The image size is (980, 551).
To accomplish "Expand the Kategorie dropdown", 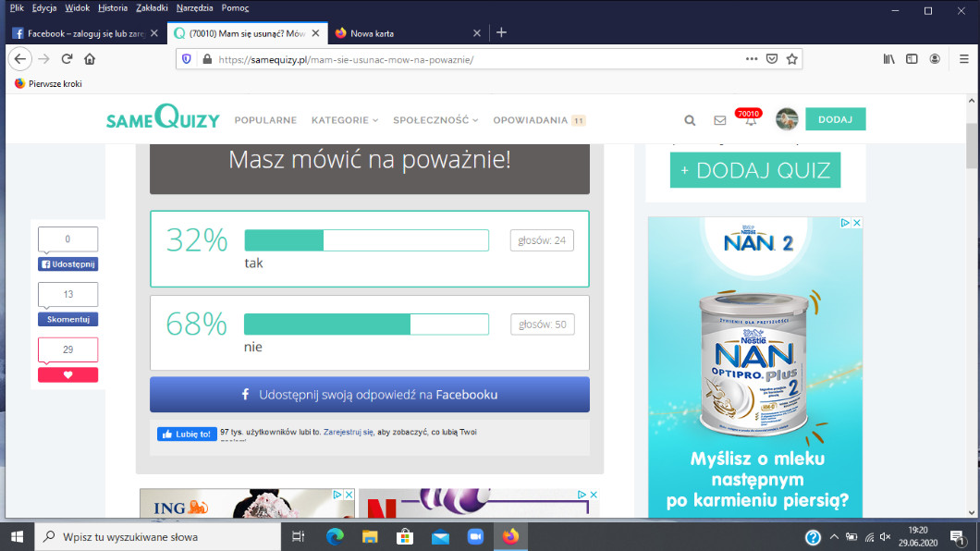I will (x=345, y=120).
